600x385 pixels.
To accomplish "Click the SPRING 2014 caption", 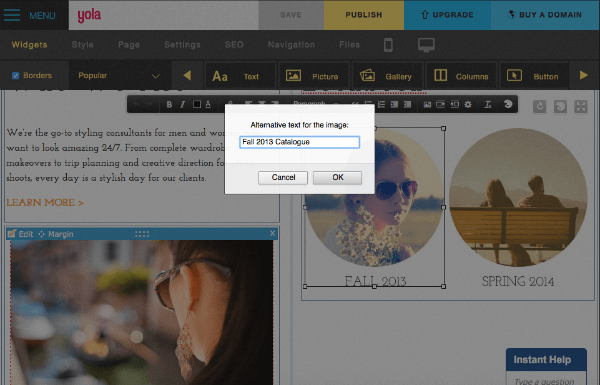I will click(x=518, y=282).
